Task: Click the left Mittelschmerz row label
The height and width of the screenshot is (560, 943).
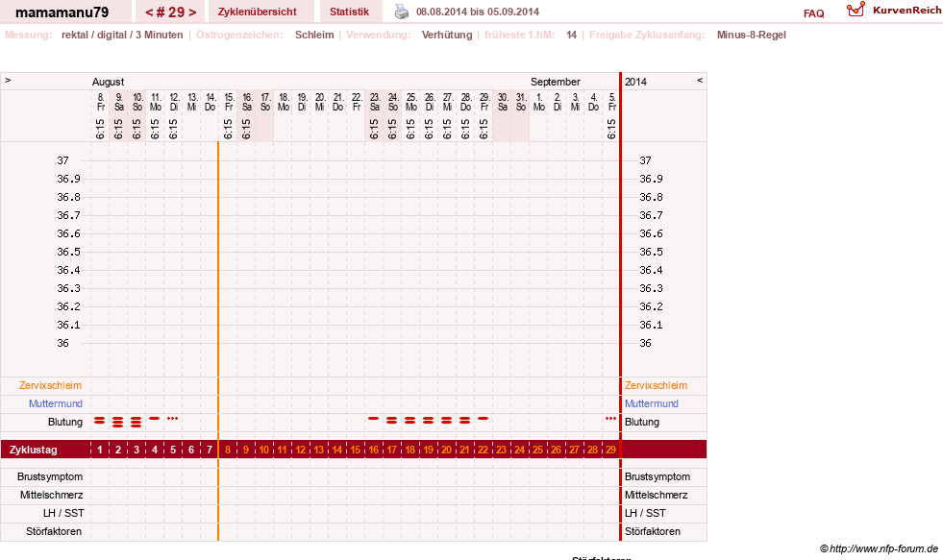Action: point(51,495)
